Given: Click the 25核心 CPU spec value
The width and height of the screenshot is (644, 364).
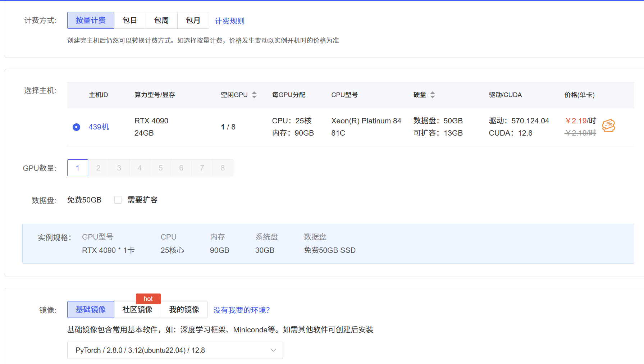Looking at the screenshot, I should [x=172, y=250].
